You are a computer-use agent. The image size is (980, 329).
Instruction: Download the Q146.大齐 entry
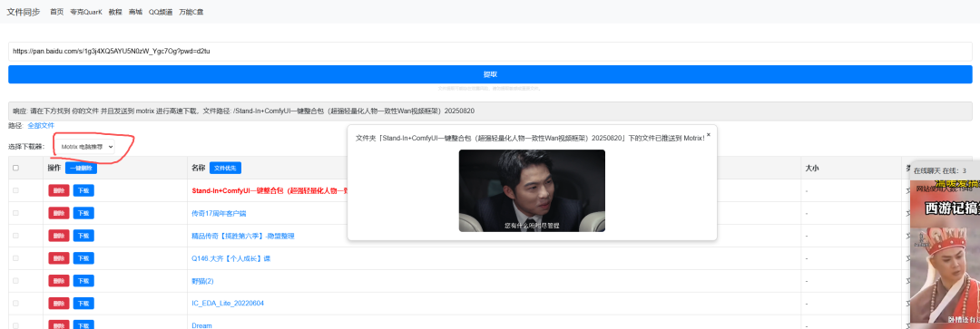[83, 257]
